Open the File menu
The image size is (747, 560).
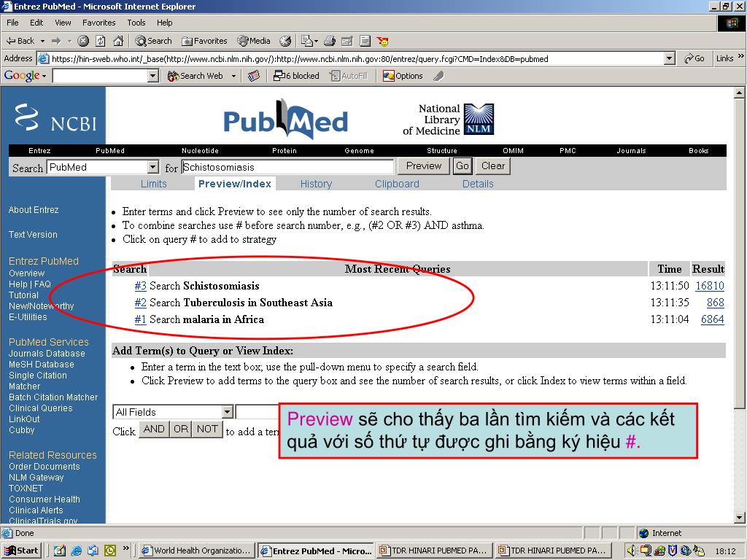pos(12,23)
